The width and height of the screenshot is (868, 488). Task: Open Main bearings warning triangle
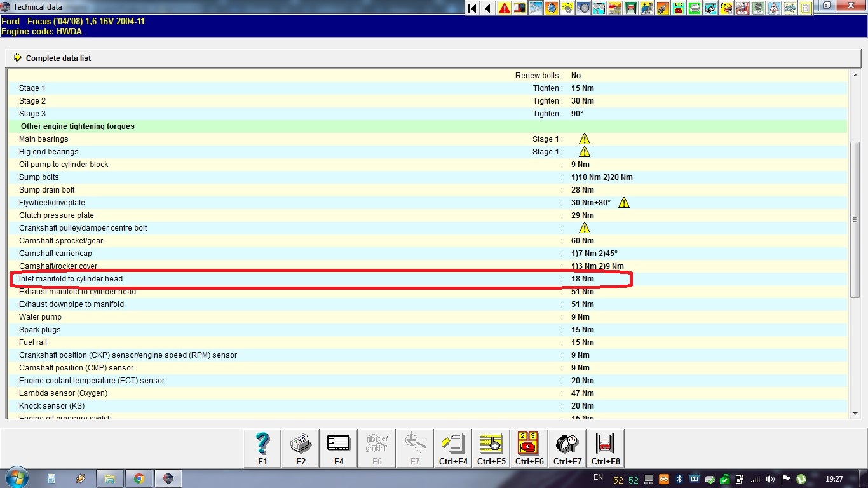pos(584,139)
